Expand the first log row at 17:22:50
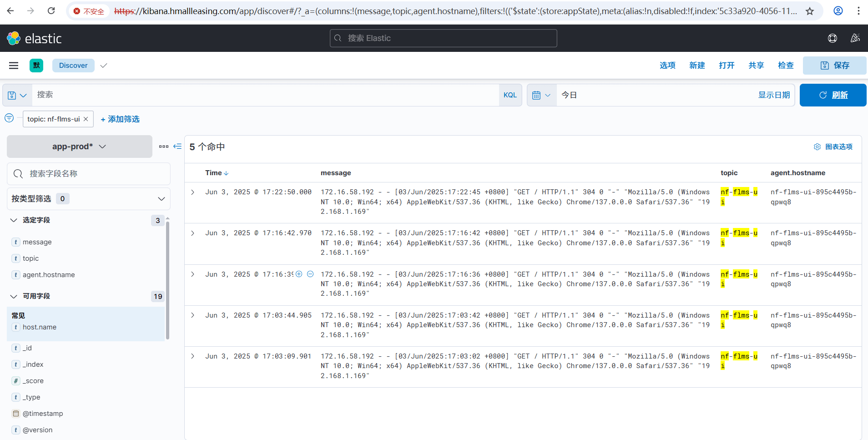Screen dimensions: 868x440 click(x=193, y=192)
